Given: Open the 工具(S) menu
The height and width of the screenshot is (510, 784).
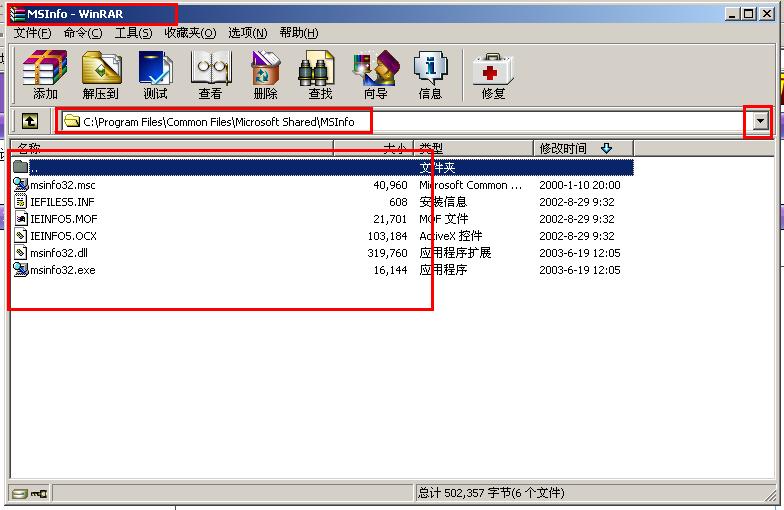Looking at the screenshot, I should tap(134, 33).
